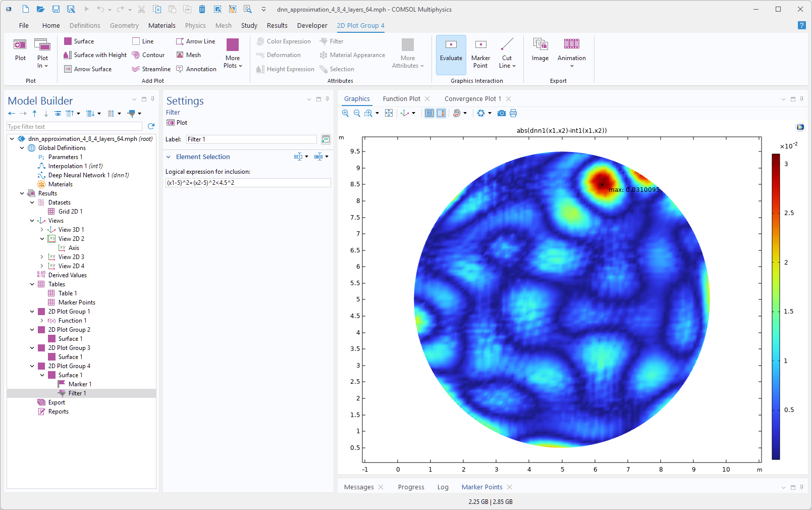Click the Type filter text box
This screenshot has height=510, width=812.
(75, 127)
